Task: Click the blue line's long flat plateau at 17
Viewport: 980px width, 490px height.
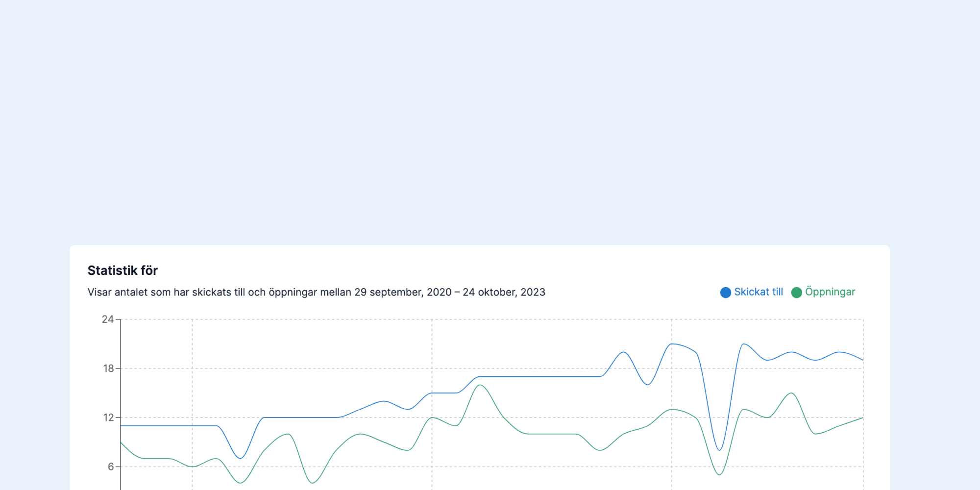Action: [539, 377]
